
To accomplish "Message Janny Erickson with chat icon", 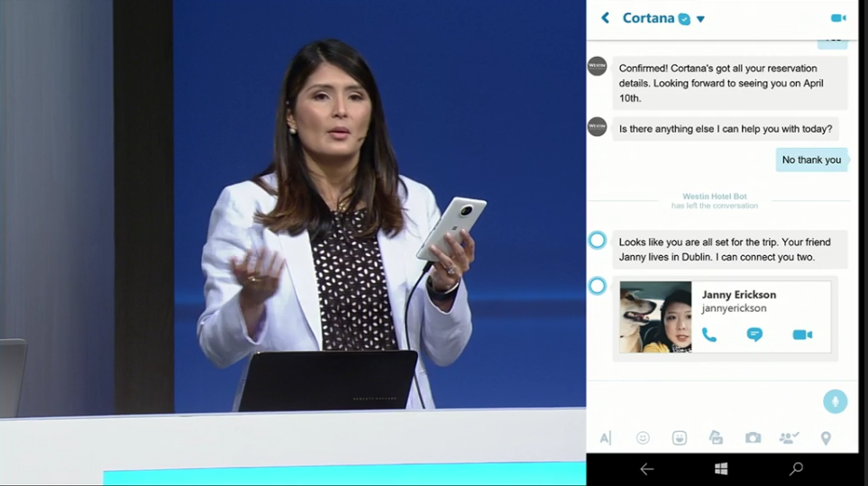I will (x=754, y=335).
